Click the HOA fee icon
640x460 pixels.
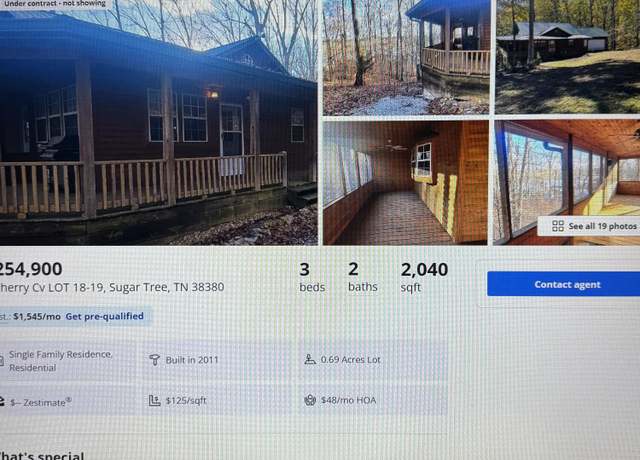pos(310,400)
